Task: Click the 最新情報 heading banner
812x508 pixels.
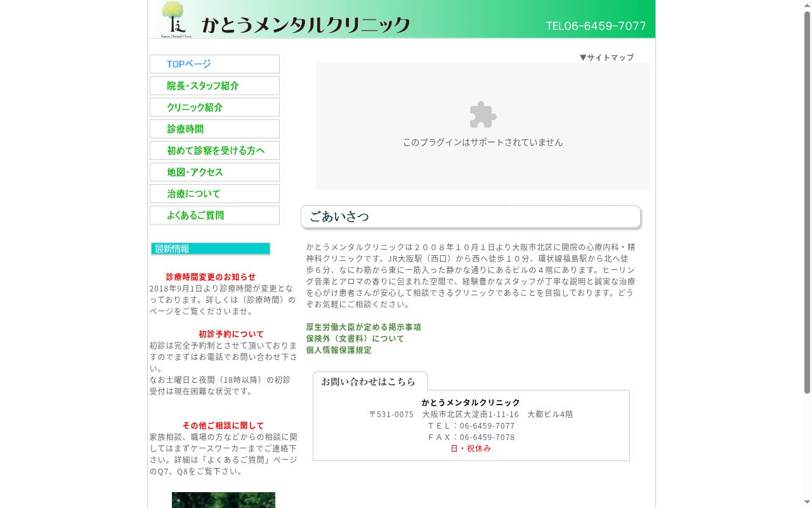Action: [211, 249]
